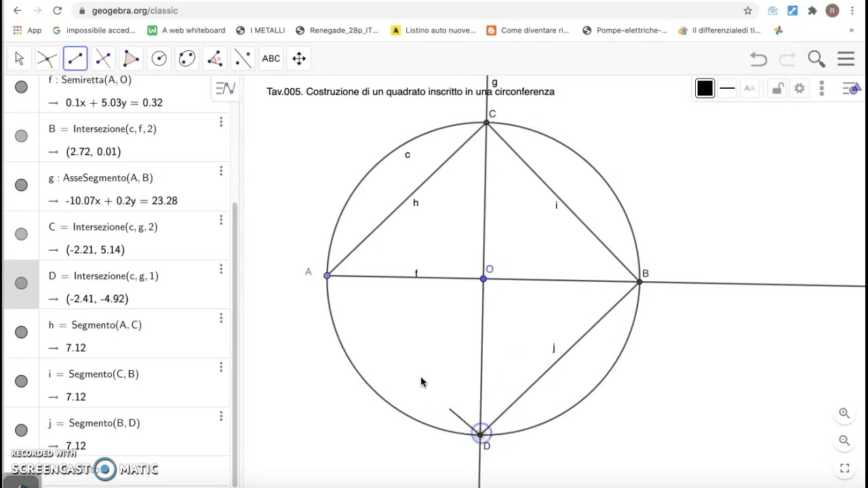Open 'A web whiteboard' bookmark
This screenshot has height=488, width=868.
click(x=186, y=30)
